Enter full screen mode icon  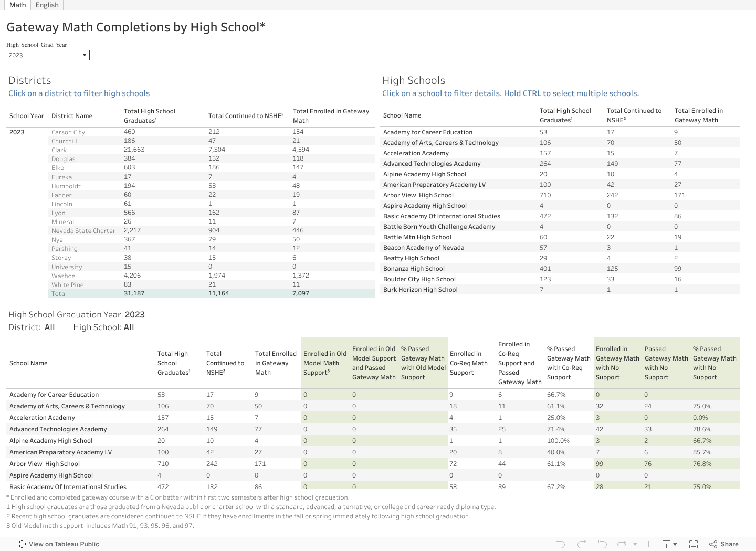[x=694, y=544]
